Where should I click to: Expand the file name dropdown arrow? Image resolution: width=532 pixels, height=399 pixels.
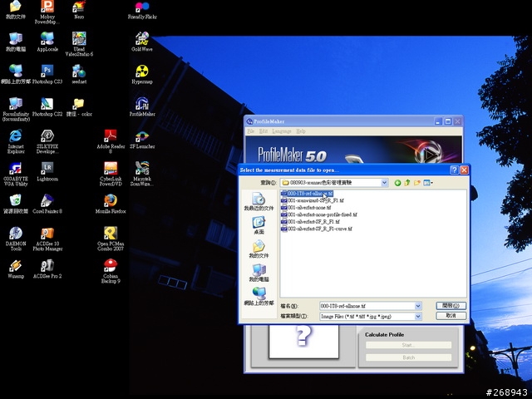418,306
